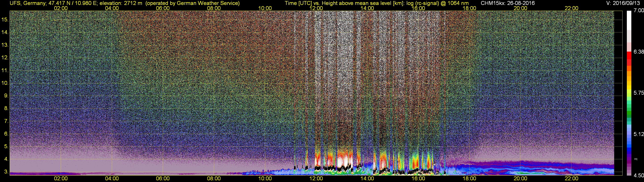Viewport: 644px width, 182px height.
Task: Click the 5.12 colorbar scale label
Action: [638, 134]
